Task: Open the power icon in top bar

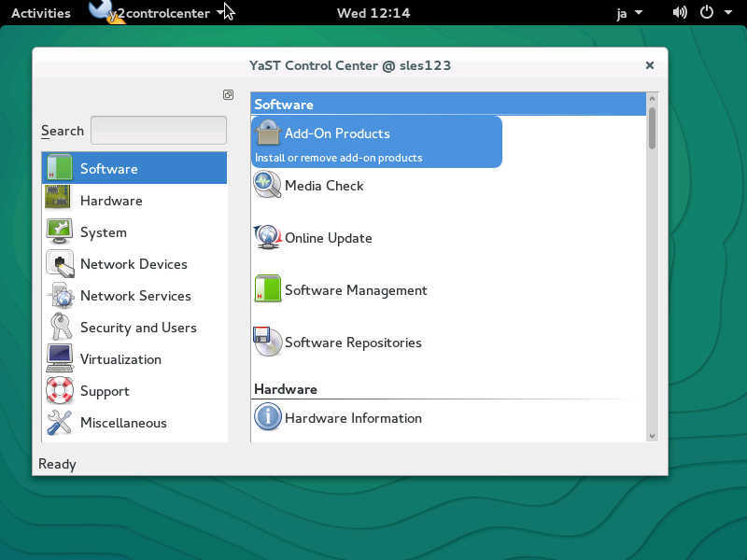Action: 707,12
